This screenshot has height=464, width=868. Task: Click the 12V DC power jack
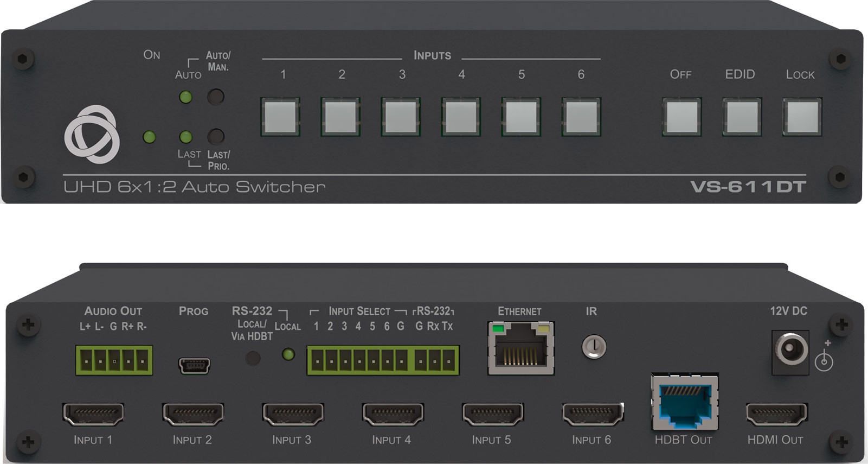point(790,352)
